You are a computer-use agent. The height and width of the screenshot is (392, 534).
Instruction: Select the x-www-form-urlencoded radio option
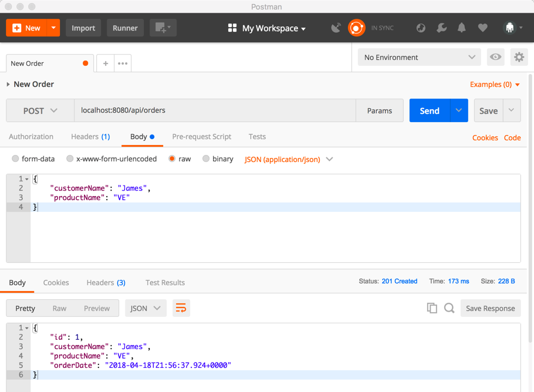(70, 158)
